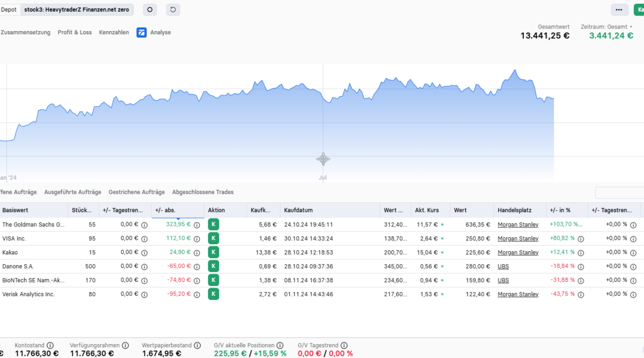This screenshot has height=358, width=644.
Task: Click the green K button for VISA Inc.
Action: [214, 238]
